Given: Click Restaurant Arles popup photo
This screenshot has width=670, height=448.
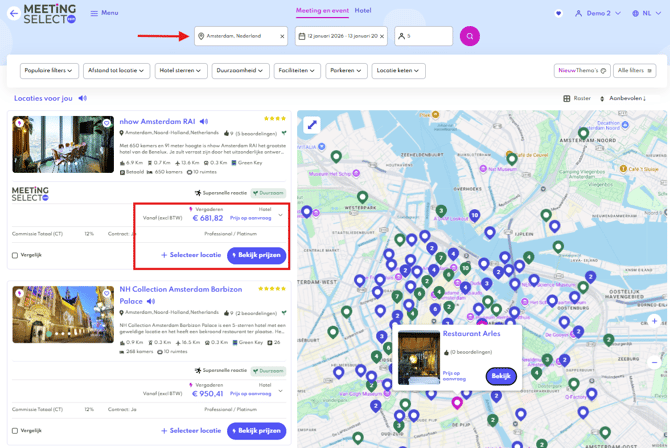Looking at the screenshot, I should (x=419, y=357).
